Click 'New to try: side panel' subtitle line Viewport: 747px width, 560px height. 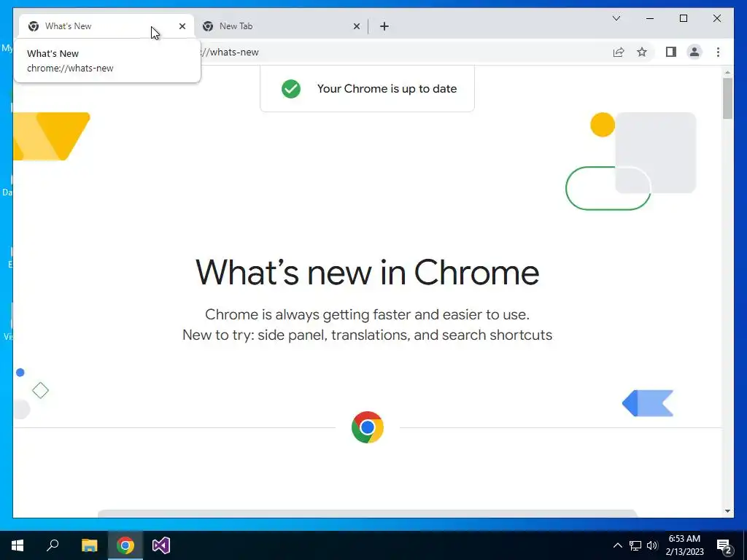[x=368, y=335]
